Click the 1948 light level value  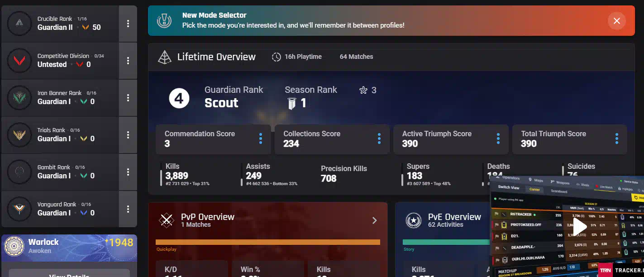tap(120, 243)
